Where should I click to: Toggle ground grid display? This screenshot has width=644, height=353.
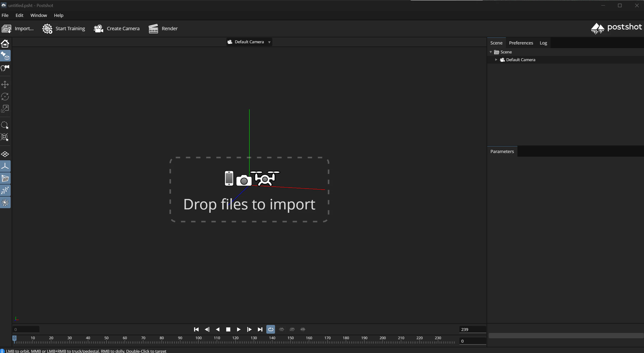point(5,154)
